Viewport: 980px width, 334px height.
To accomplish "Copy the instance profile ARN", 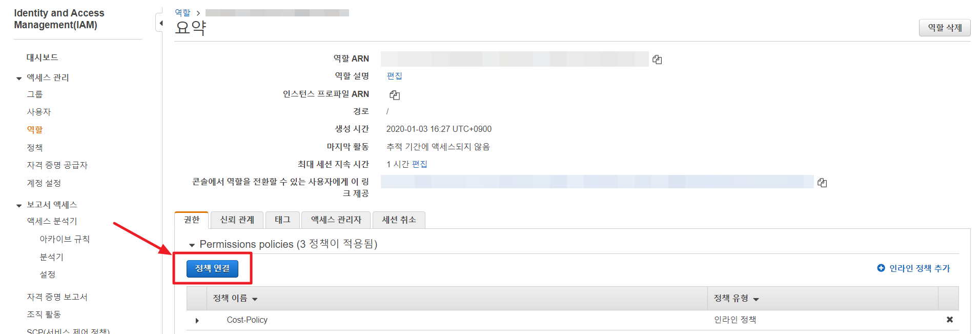I will point(395,95).
